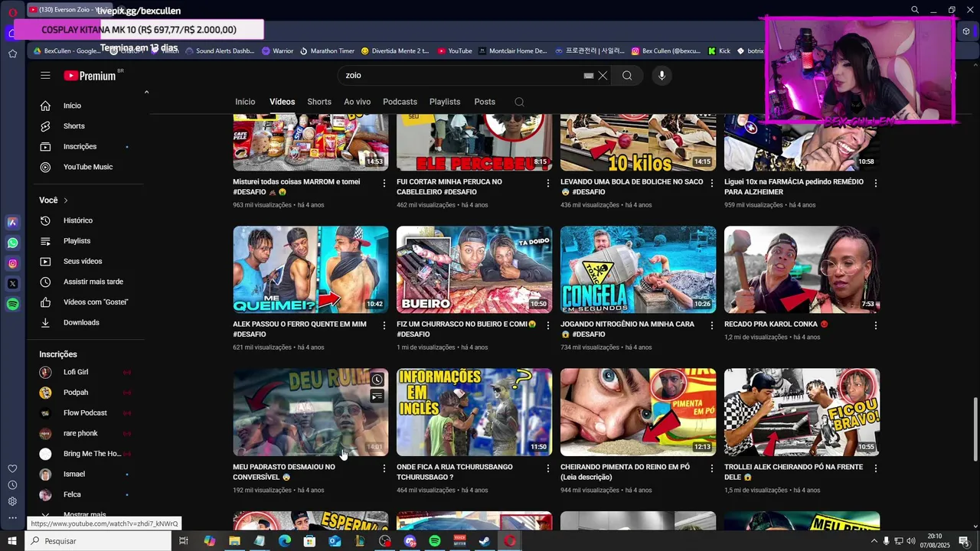Open the Podcasts channel tab
980x551 pixels.
pyautogui.click(x=400, y=102)
